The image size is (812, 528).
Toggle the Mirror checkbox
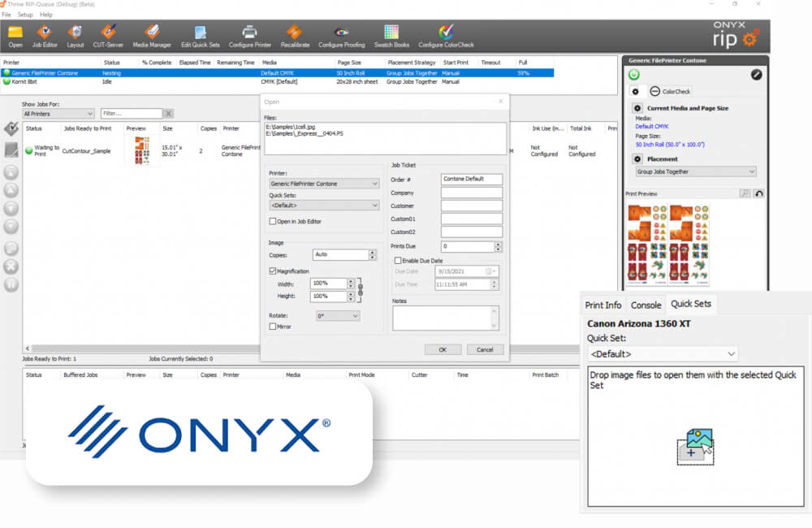272,327
